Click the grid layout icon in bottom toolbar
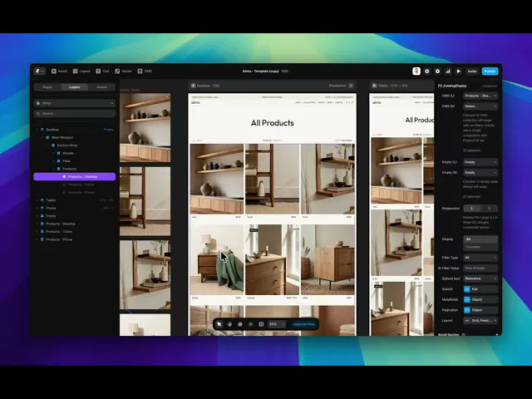Image resolution: width=532 pixels, height=399 pixels. [261, 324]
